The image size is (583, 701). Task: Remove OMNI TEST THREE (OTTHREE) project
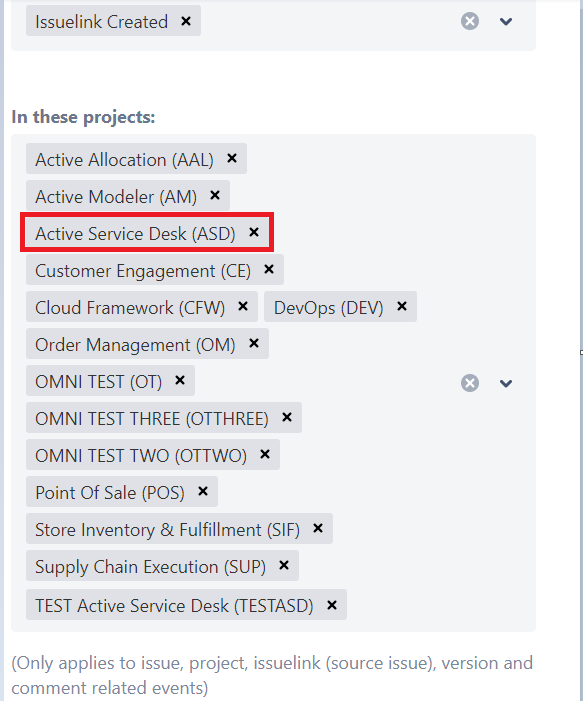point(287,418)
